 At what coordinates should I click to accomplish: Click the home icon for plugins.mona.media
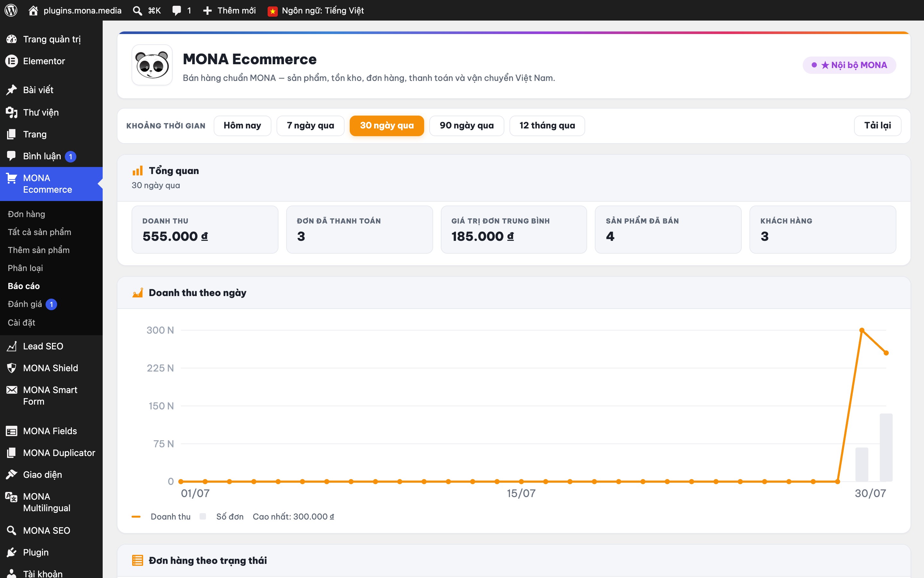pos(33,10)
